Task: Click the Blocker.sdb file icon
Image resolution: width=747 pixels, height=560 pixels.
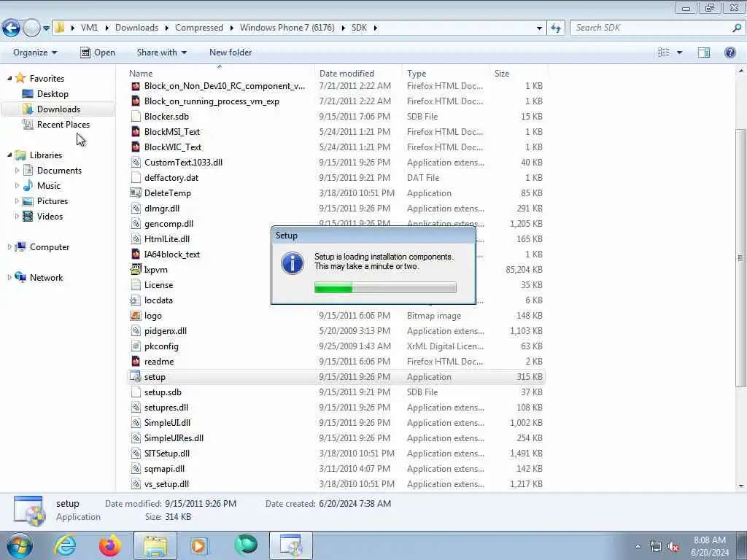Action: pyautogui.click(x=136, y=116)
